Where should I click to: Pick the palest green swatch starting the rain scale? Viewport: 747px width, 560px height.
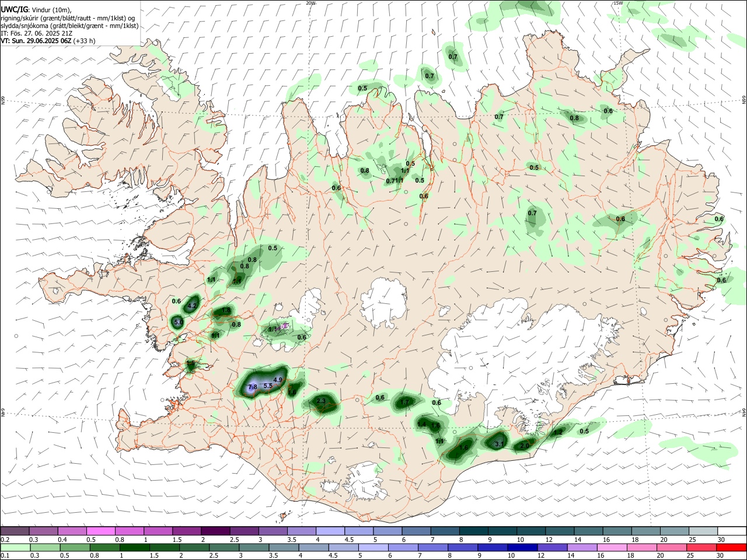[x=15, y=547]
